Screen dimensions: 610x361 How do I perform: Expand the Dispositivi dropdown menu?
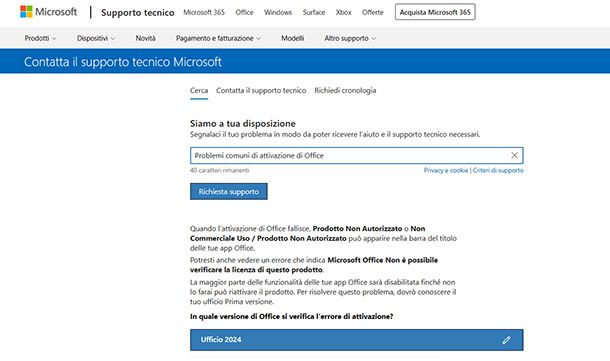click(x=96, y=38)
